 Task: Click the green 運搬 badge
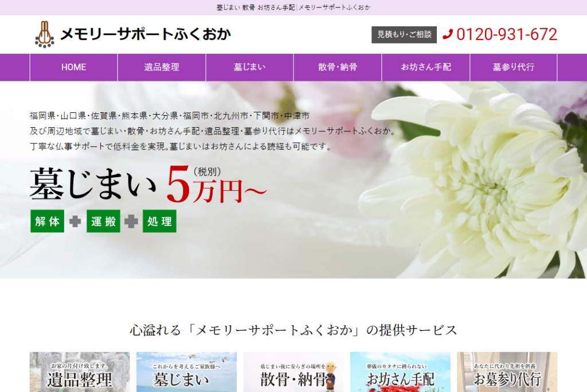(x=103, y=221)
